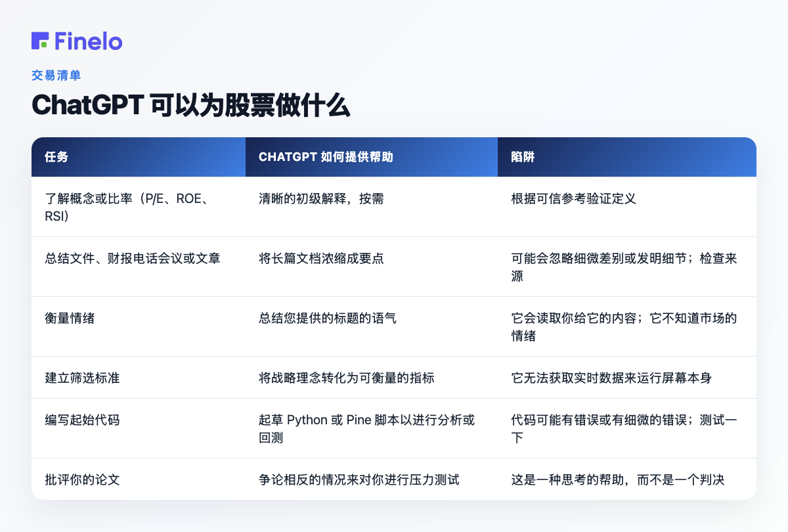788x532 pixels.
Task: Select the '交易清单' label
Action: [x=56, y=76]
